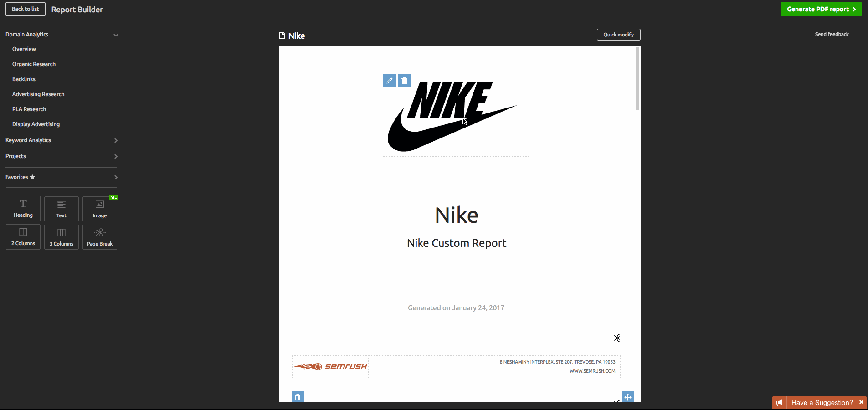Insert a 3 Columns layout
The width and height of the screenshot is (868, 410).
(62, 237)
